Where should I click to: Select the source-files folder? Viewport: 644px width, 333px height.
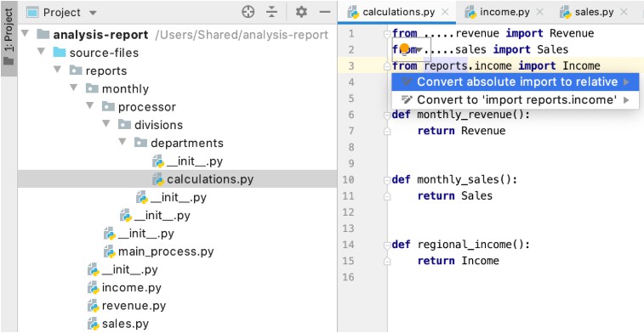pyautogui.click(x=104, y=53)
